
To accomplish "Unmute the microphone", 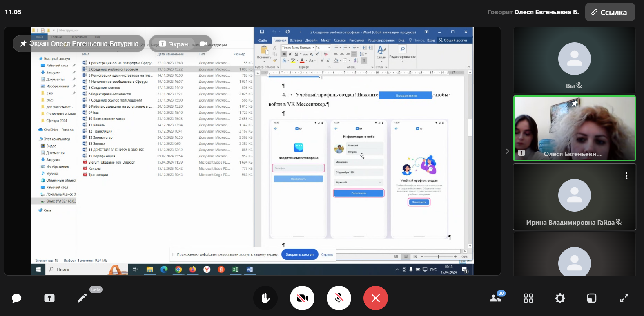I will pyautogui.click(x=339, y=298).
